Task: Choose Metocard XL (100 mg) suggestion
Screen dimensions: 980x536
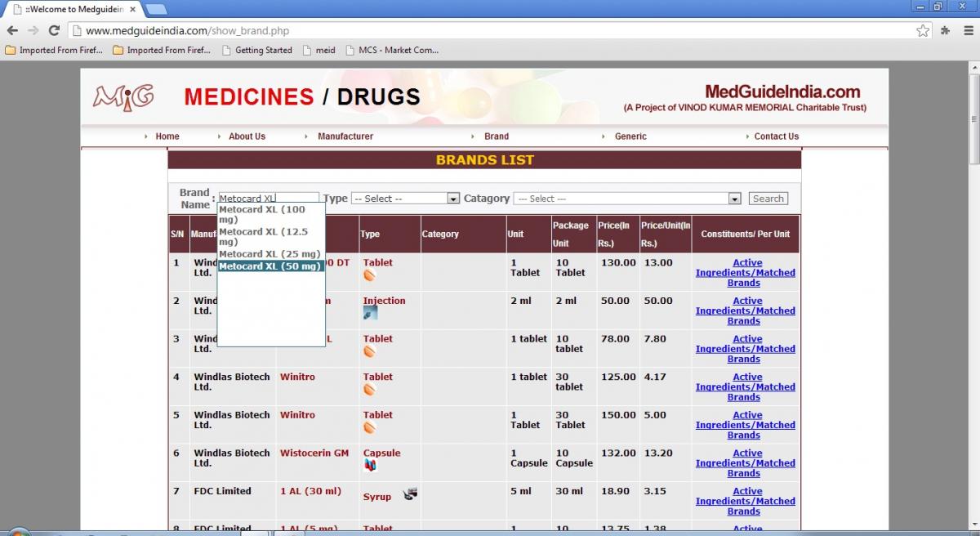Action: [x=271, y=215]
